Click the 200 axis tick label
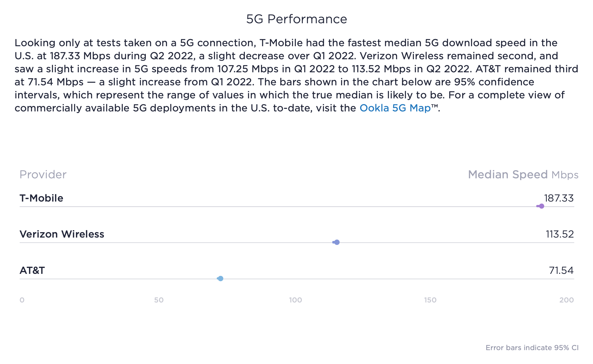This screenshot has width=593, height=364. (566, 300)
